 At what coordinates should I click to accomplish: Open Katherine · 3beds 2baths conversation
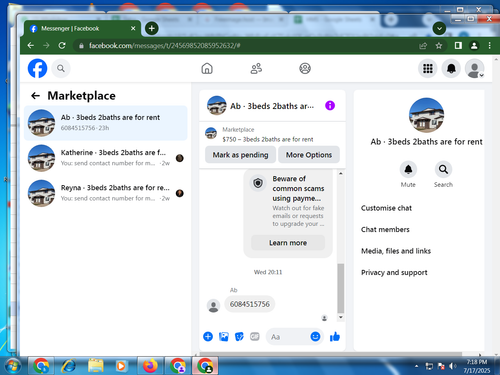click(x=106, y=158)
